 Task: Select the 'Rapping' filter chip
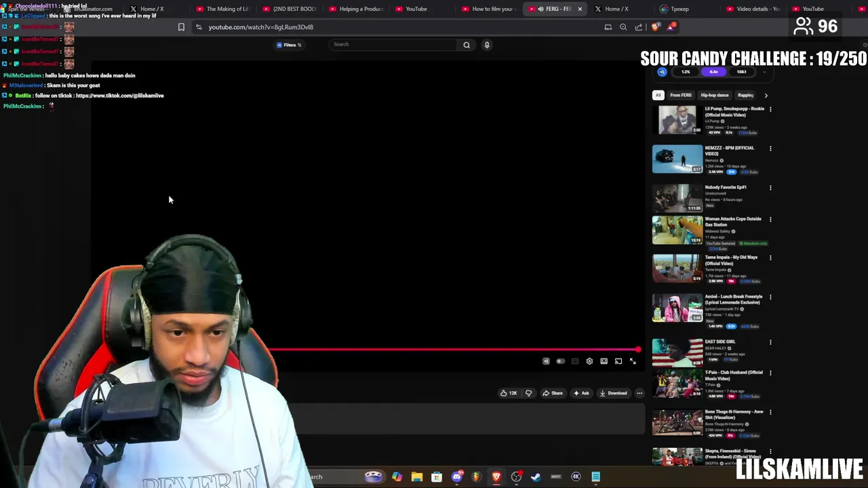[745, 96]
